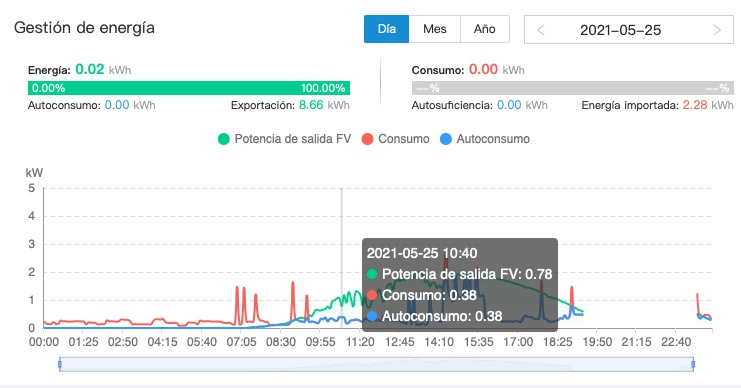Switch to the Año view
The width and height of the screenshot is (741, 388).
pos(485,29)
